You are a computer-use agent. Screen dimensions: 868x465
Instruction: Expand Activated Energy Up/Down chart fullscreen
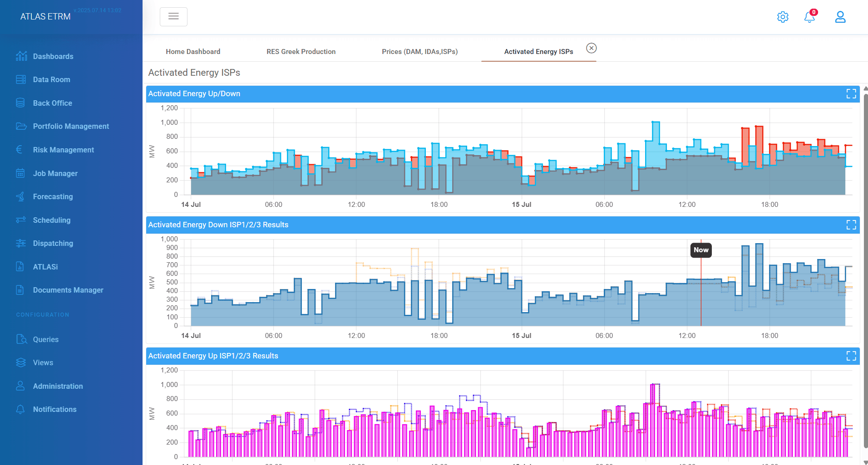point(851,94)
